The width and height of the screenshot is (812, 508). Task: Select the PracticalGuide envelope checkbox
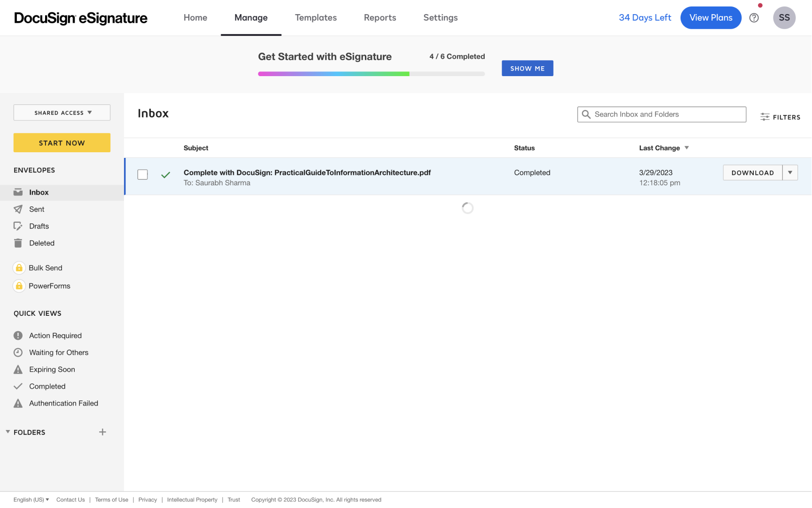click(x=142, y=174)
